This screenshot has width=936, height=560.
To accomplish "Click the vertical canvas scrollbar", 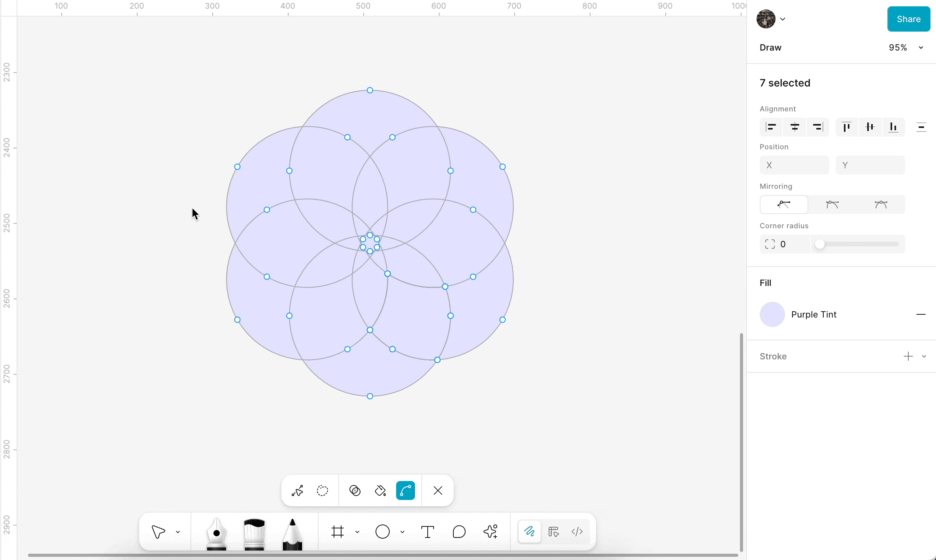I will point(742,442).
